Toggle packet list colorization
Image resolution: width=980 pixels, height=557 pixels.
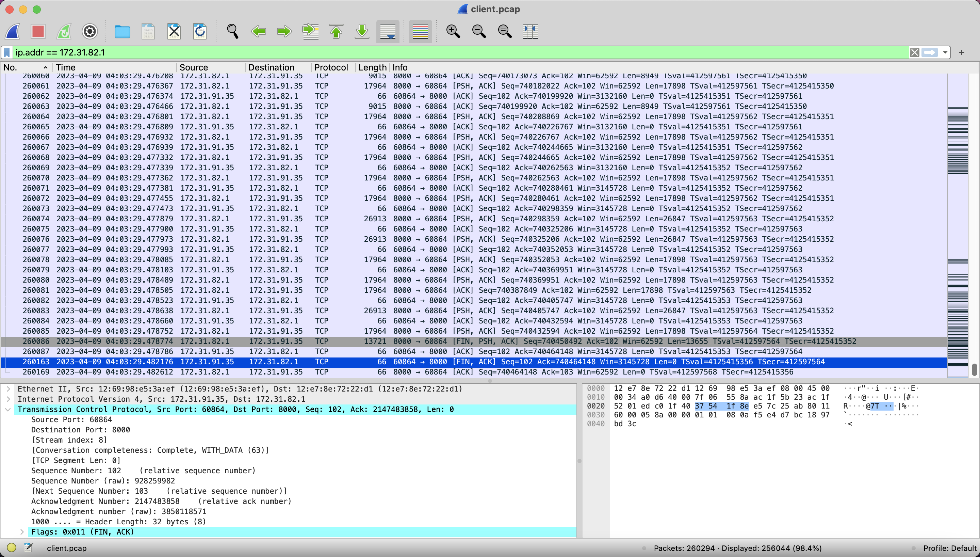tap(420, 31)
